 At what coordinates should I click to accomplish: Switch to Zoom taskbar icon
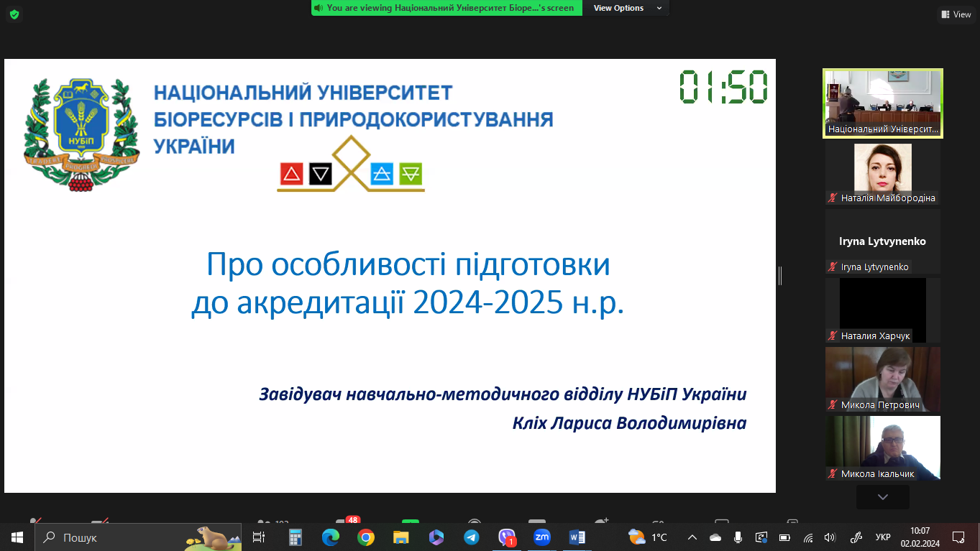tap(541, 537)
